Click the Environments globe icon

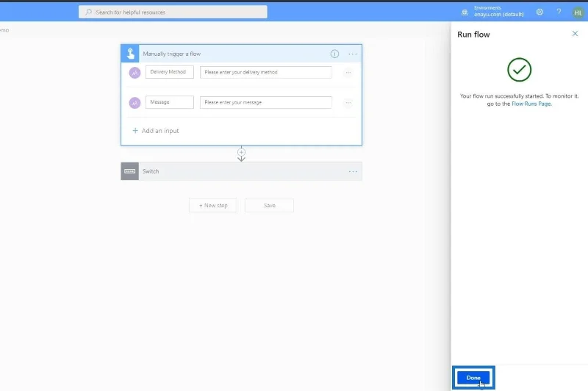point(465,12)
